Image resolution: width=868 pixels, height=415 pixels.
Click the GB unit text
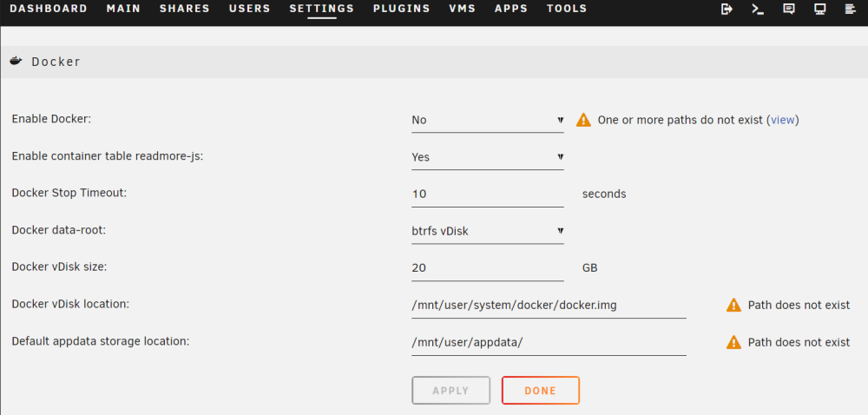tap(590, 268)
